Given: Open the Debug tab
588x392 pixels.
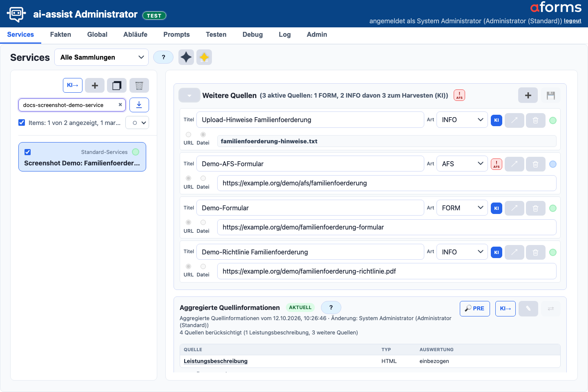Looking at the screenshot, I should pyautogui.click(x=252, y=35).
